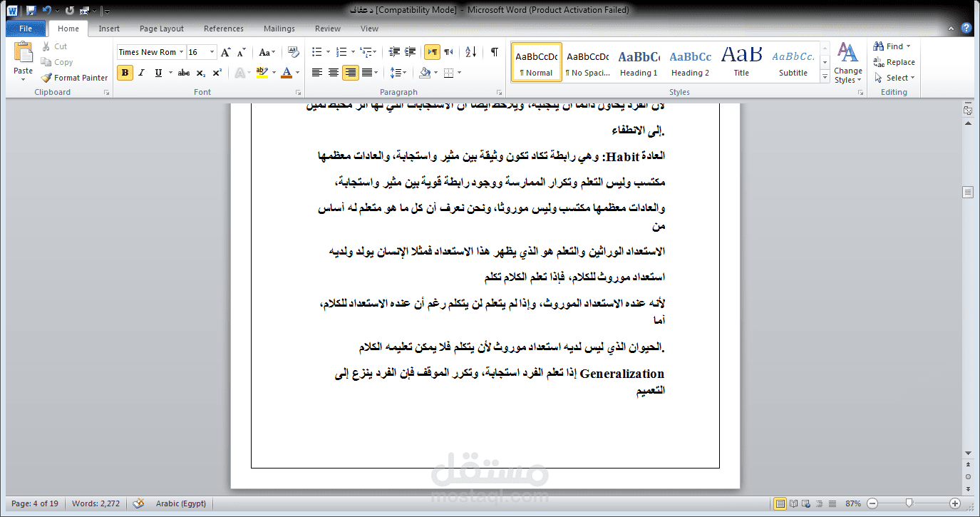The image size is (980, 517).
Task: Click the Words: 2,272 count
Action: (x=96, y=503)
